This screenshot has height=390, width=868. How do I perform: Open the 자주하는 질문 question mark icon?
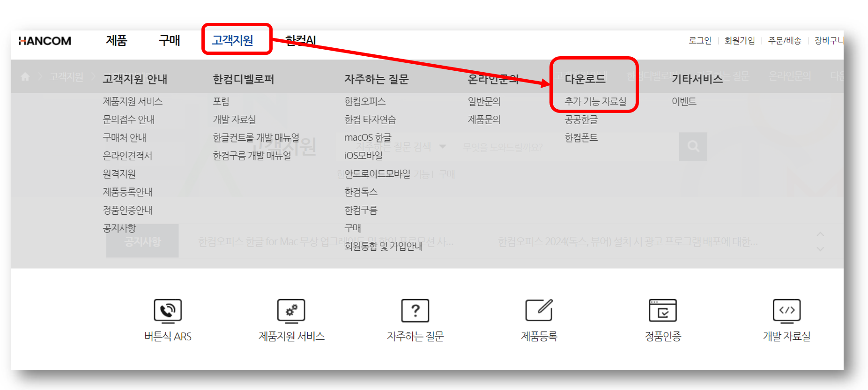point(415,311)
